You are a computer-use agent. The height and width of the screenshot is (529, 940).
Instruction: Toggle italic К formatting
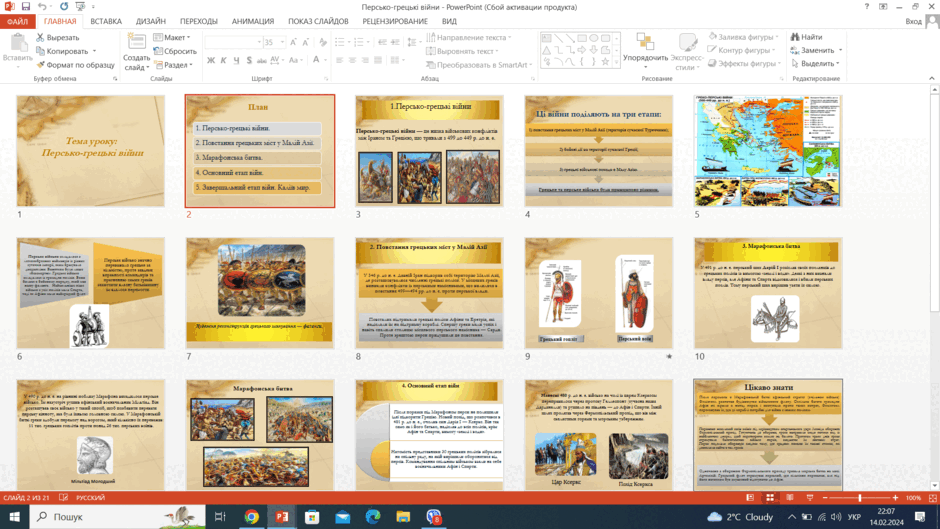tap(223, 60)
